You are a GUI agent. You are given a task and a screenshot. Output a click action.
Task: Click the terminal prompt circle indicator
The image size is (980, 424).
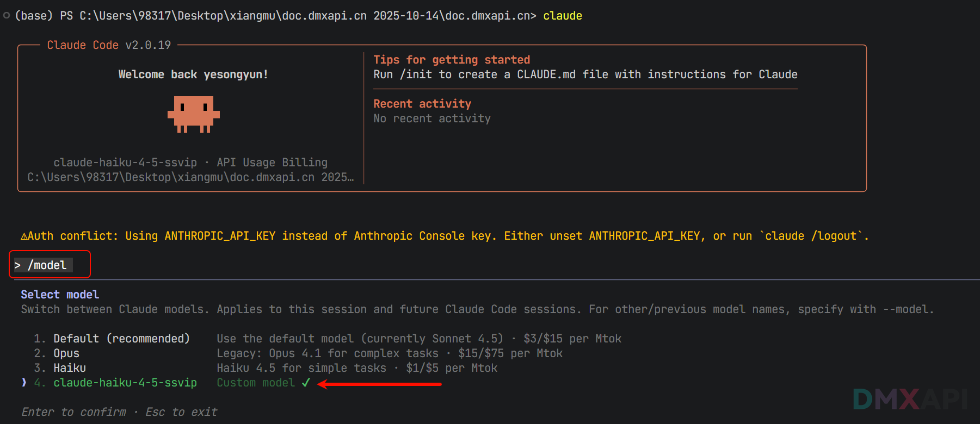click(7, 16)
